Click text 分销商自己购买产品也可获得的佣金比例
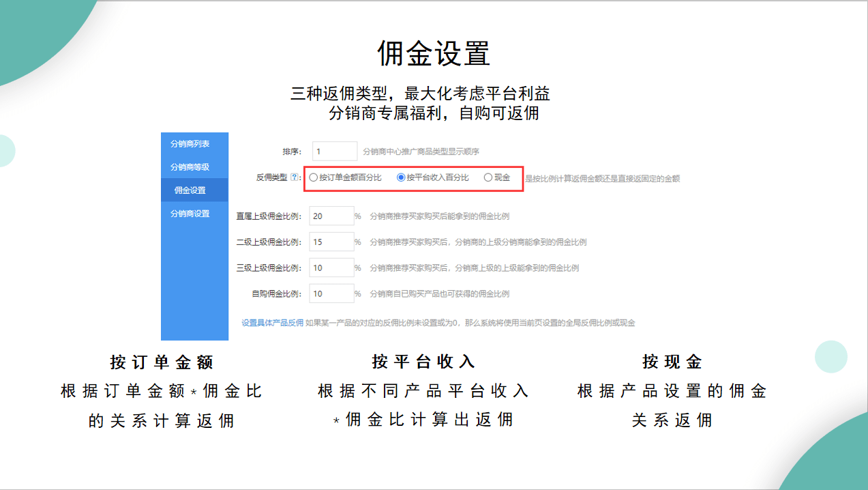This screenshot has width=868, height=490. coord(439,294)
